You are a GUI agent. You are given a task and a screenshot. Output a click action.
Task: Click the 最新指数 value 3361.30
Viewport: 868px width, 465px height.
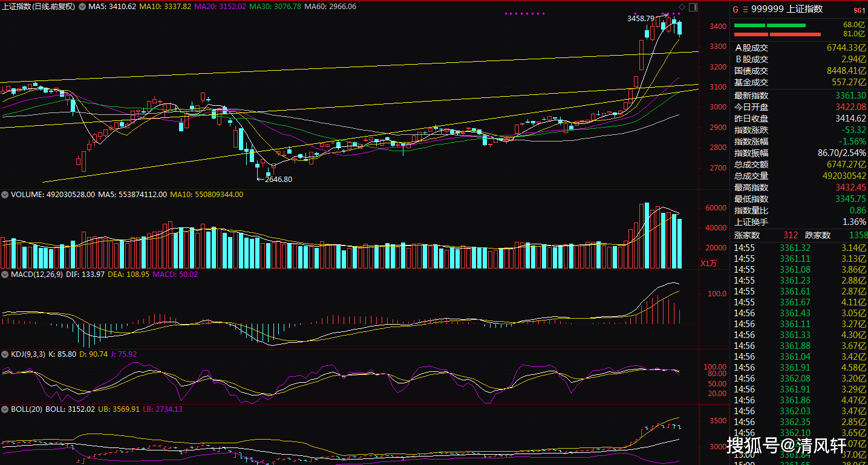click(x=851, y=96)
